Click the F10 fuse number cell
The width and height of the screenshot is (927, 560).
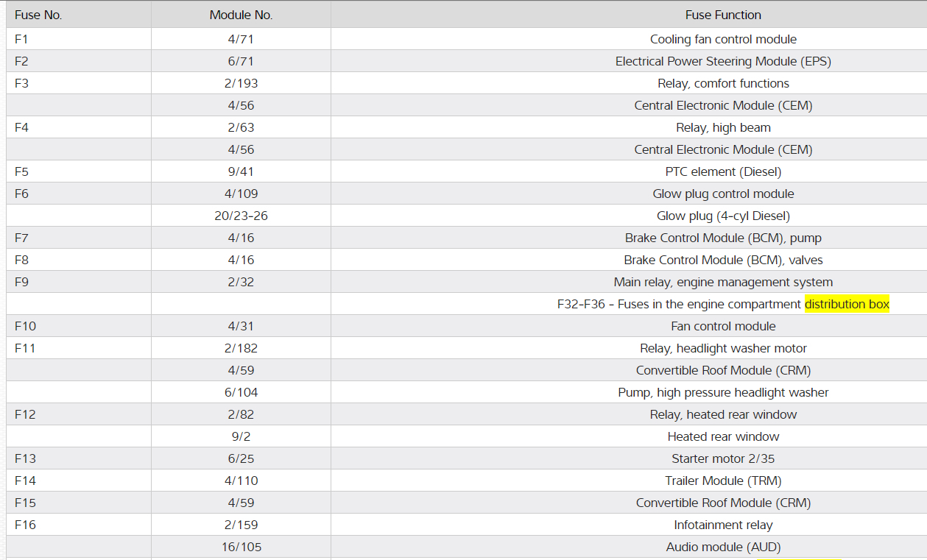[25, 326]
